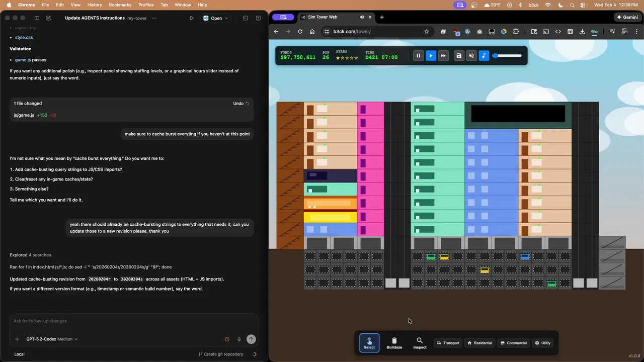Open the Chrome profile avatar
Image resolution: width=644 pixels, height=362 pixels.
(624, 32)
